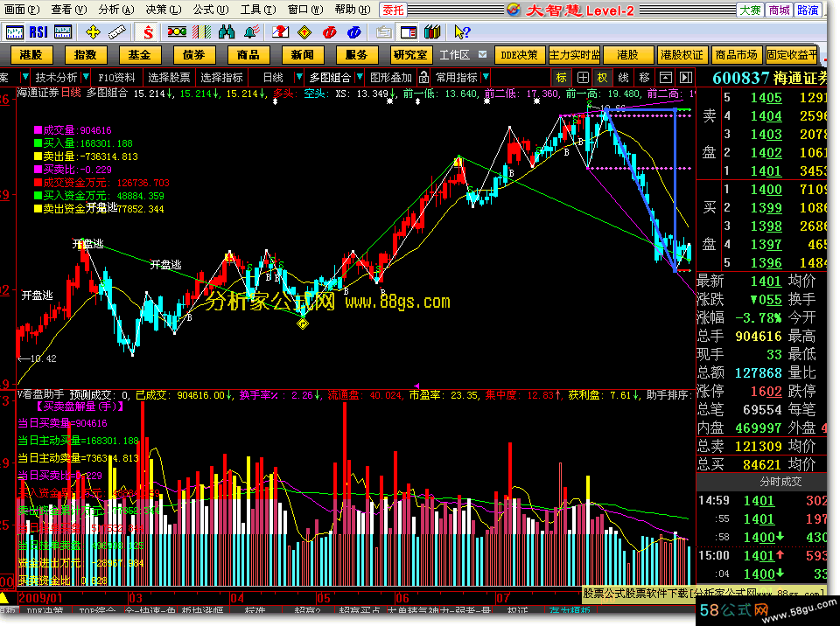Screen dimensions: 840x626
Task: Select the yellow four-arrow move tool
Action: tap(94, 32)
